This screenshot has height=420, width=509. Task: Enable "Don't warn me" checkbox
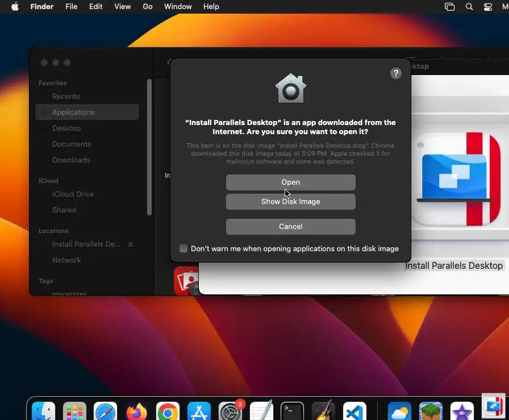183,248
